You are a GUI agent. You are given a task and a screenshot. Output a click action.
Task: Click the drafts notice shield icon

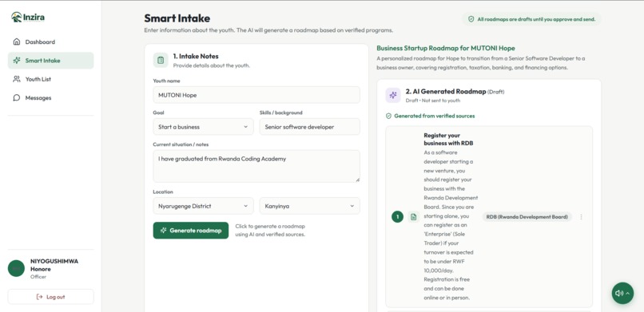471,19
